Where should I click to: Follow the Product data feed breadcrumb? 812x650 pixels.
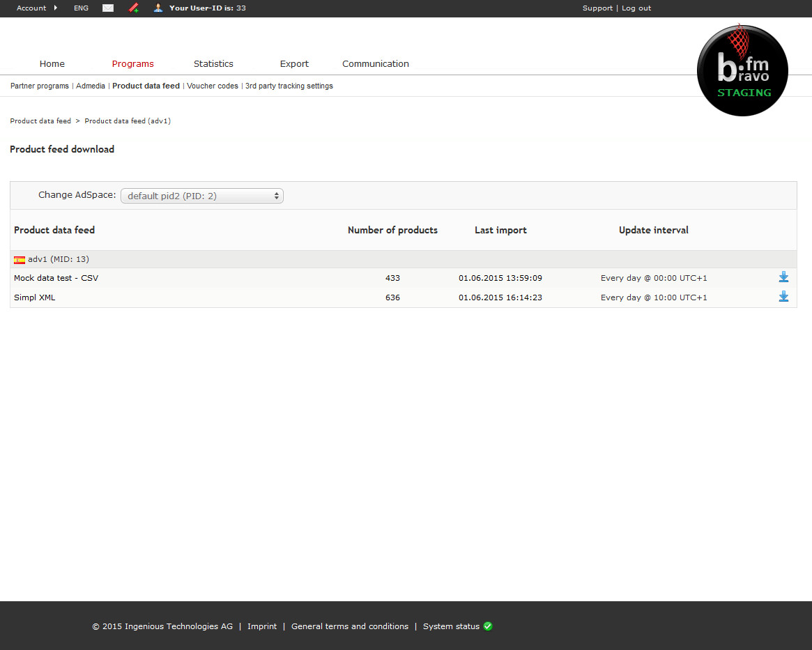tap(40, 121)
